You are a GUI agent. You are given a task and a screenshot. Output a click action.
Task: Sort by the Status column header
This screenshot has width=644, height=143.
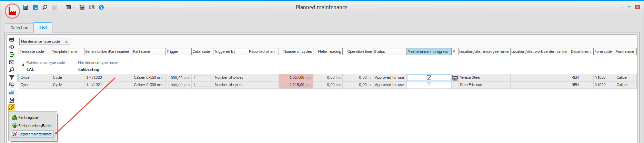[x=390, y=51]
